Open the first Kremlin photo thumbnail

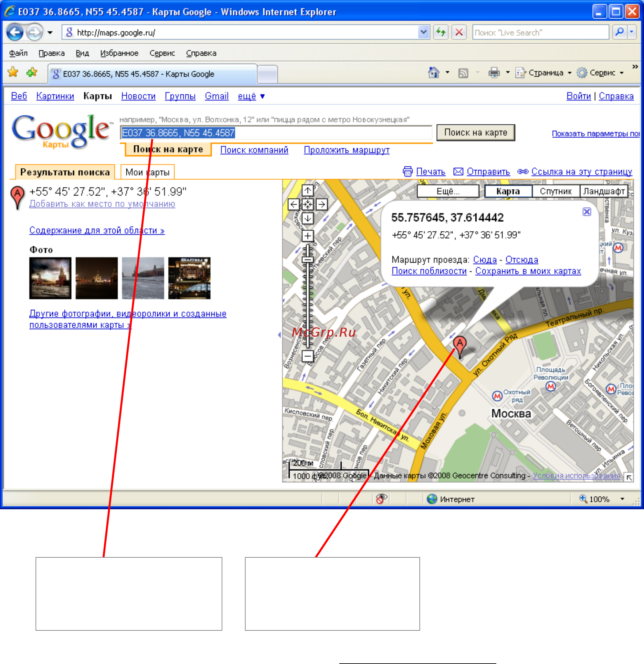(50, 278)
